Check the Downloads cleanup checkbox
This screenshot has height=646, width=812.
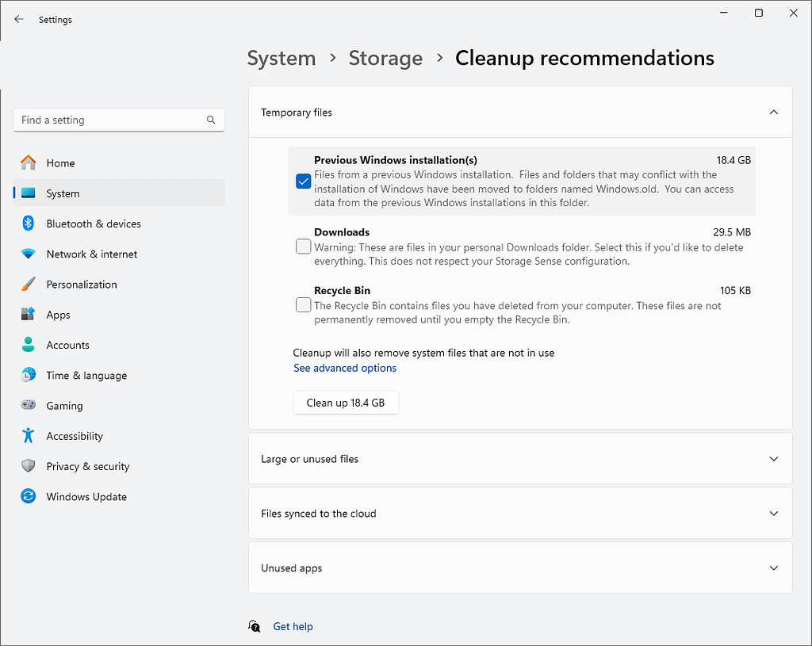[x=303, y=247]
